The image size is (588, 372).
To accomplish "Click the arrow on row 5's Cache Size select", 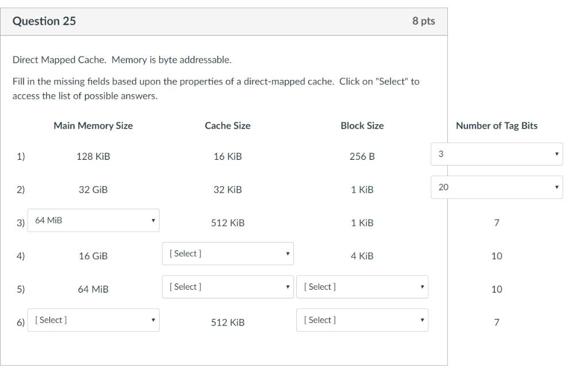I will click(x=287, y=286).
